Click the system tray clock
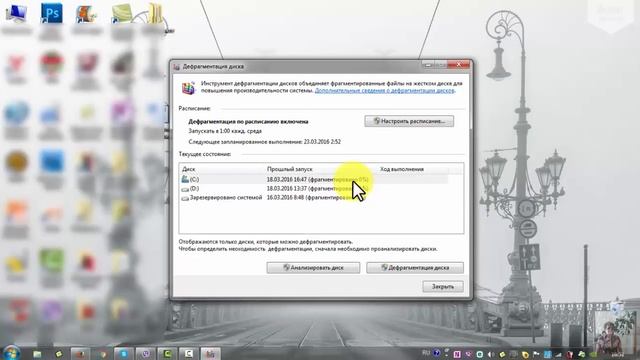 619,355
